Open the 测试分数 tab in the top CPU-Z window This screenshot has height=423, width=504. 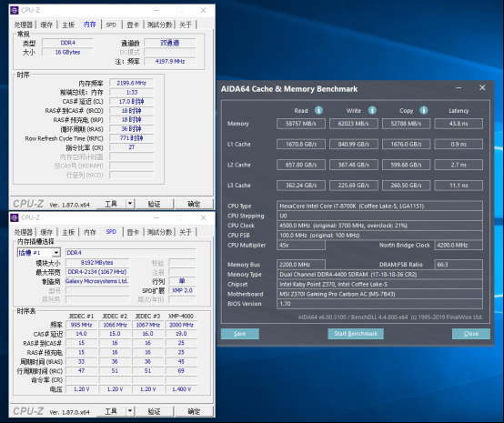159,25
